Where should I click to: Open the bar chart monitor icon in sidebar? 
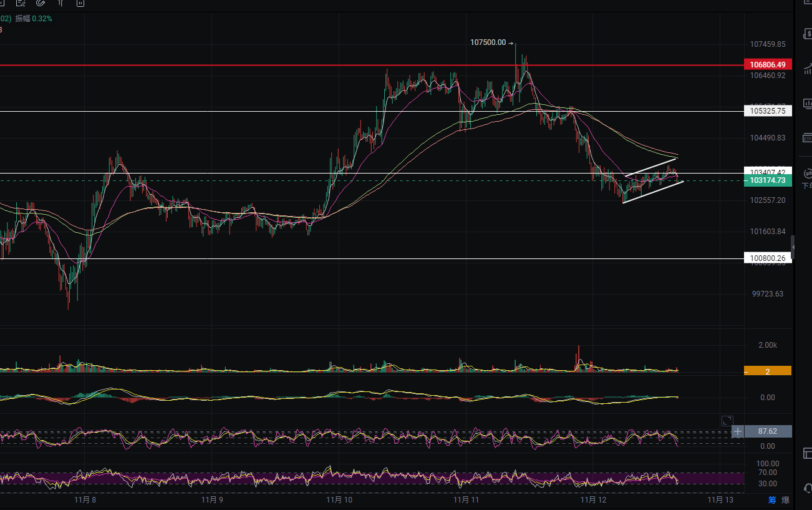tap(806, 104)
